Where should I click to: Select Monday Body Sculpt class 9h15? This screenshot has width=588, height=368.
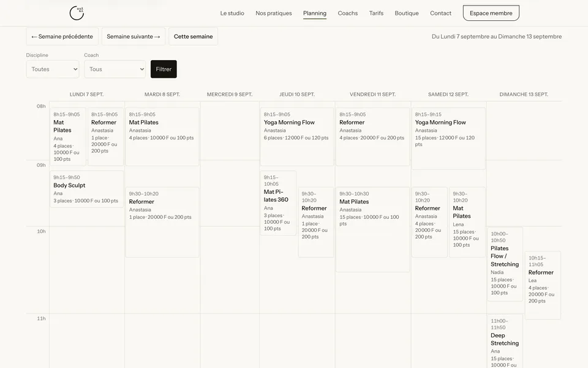(x=86, y=189)
